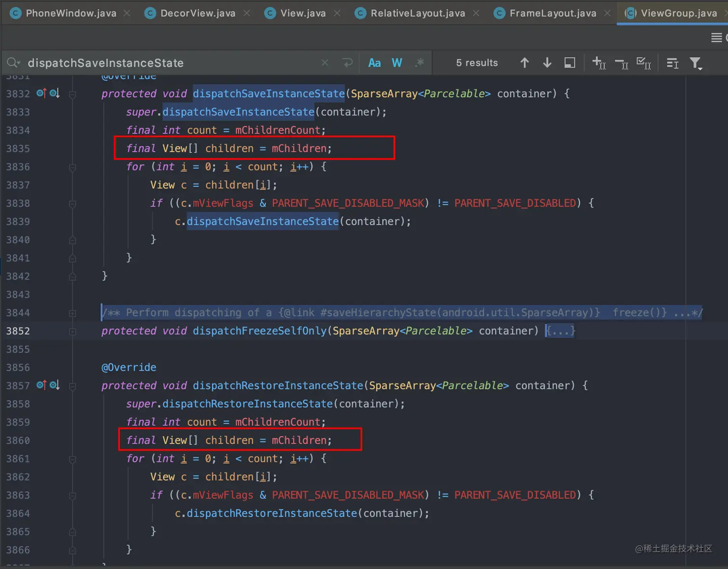Close the View.java tab

click(337, 13)
